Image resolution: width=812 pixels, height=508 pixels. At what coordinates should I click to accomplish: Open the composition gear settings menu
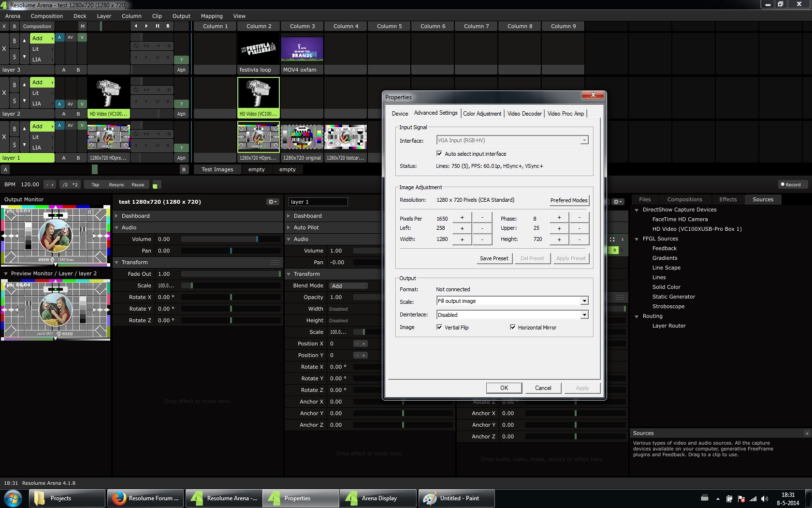[x=272, y=202]
